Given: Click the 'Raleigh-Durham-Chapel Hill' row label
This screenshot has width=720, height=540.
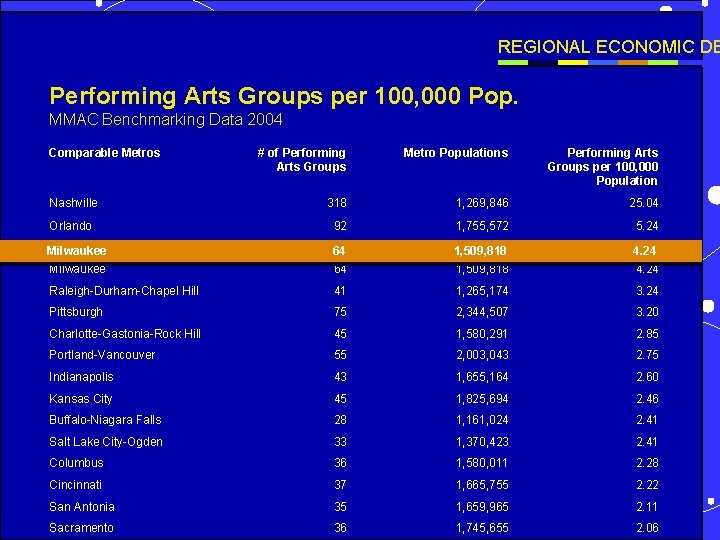Looking at the screenshot, I should [124, 291].
